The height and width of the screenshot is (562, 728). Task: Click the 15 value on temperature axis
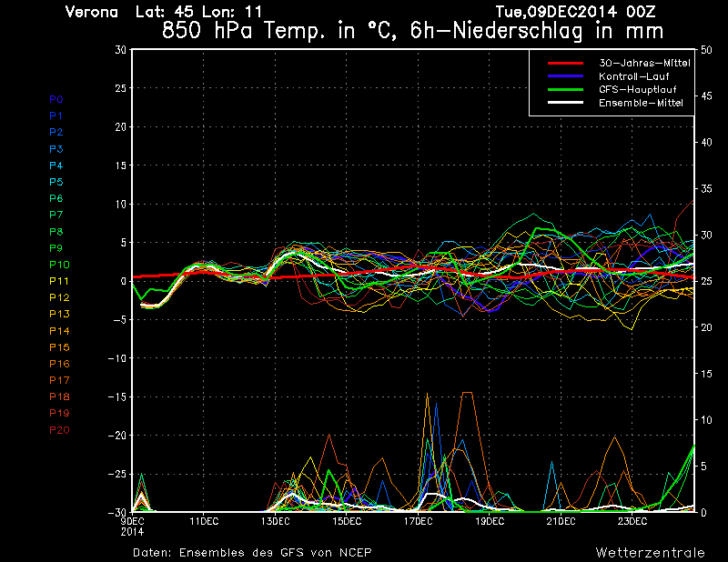click(x=121, y=166)
